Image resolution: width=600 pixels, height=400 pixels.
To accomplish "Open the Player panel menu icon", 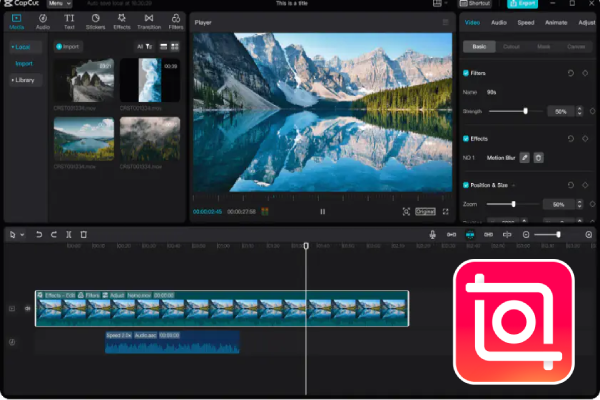I will tap(445, 22).
